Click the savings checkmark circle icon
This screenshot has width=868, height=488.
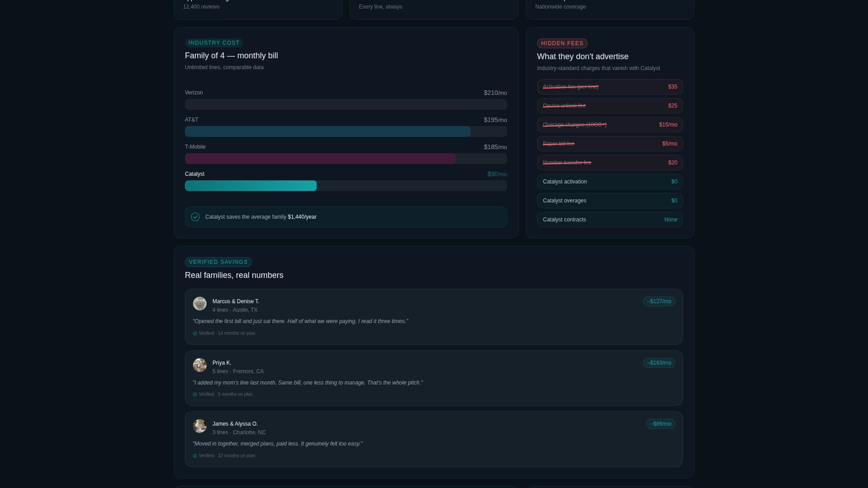coord(195,217)
